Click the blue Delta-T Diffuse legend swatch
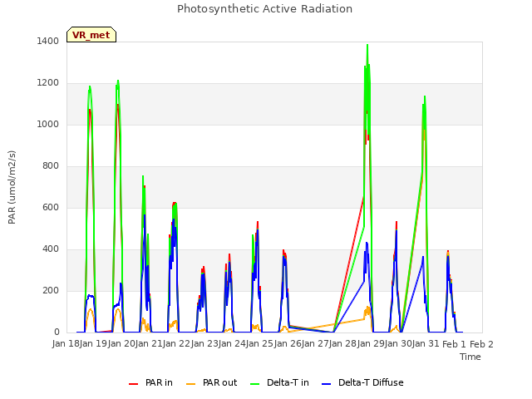This screenshot has height=399, width=532. tap(327, 384)
